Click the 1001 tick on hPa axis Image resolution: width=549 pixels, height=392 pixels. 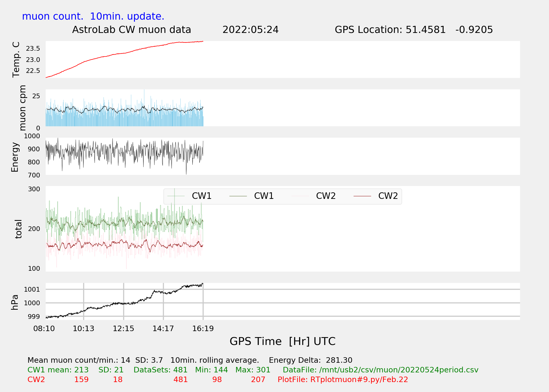click(x=32, y=290)
